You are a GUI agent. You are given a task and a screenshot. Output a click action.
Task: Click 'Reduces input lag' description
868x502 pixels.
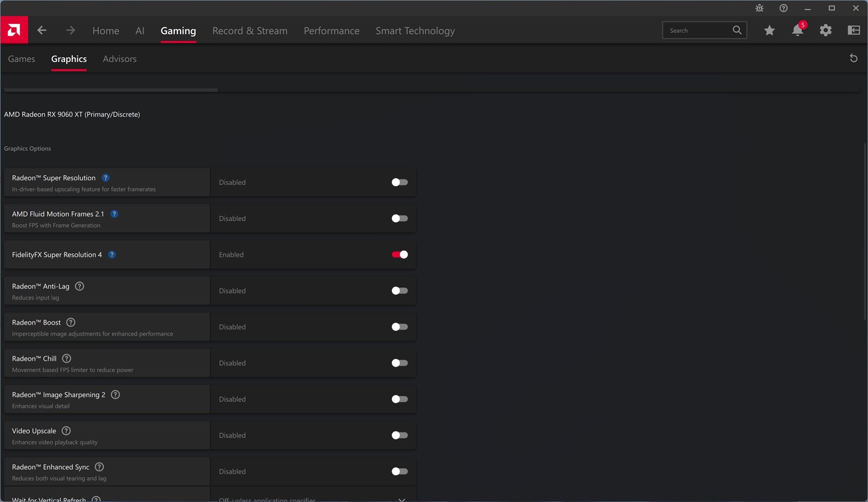tap(36, 298)
